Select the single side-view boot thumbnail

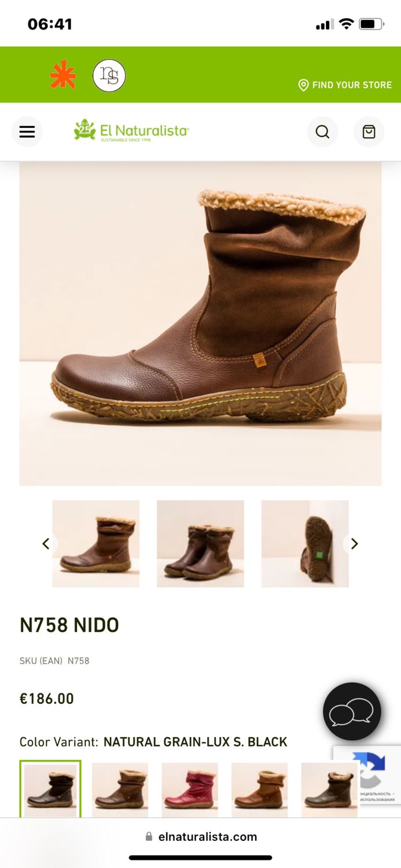tap(96, 544)
